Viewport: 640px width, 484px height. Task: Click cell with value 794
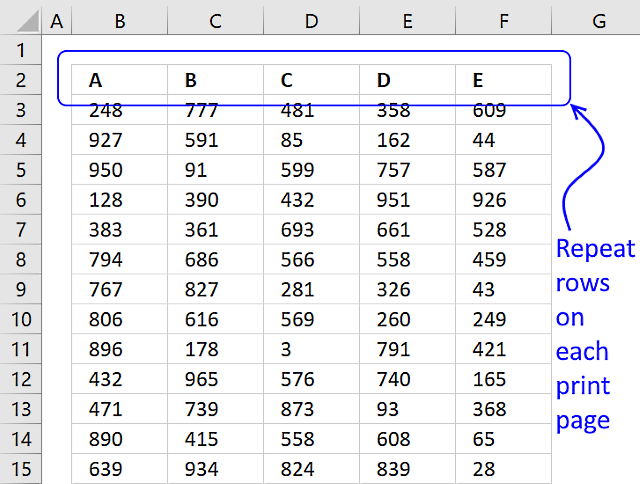click(120, 259)
